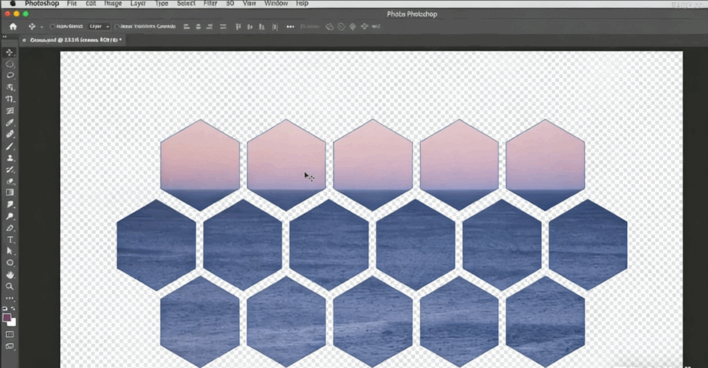Select the Crop tool
The width and height of the screenshot is (708, 368).
(9, 99)
